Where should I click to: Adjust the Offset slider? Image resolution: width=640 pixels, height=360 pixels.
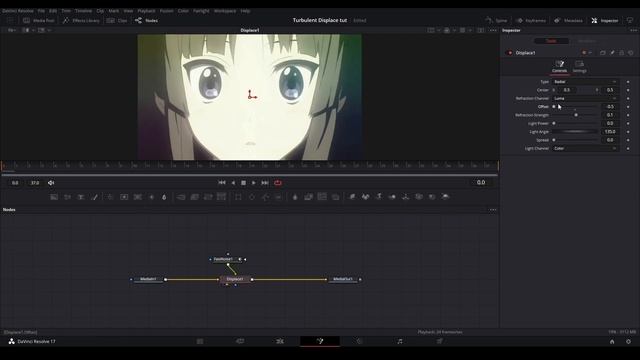pyautogui.click(x=576, y=107)
